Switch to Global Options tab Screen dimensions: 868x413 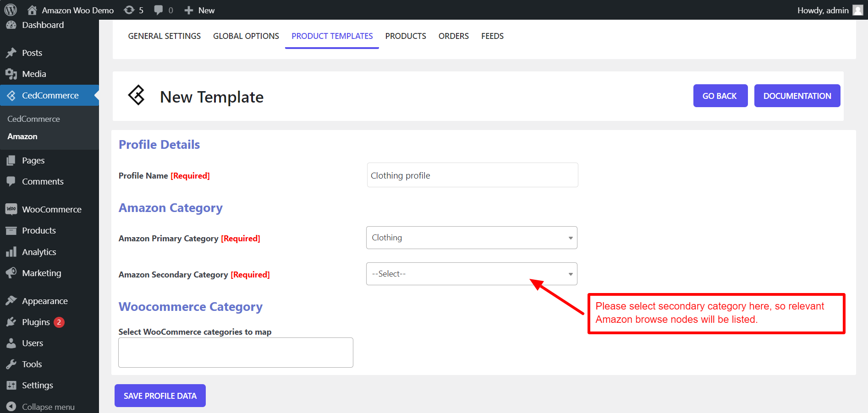point(246,36)
